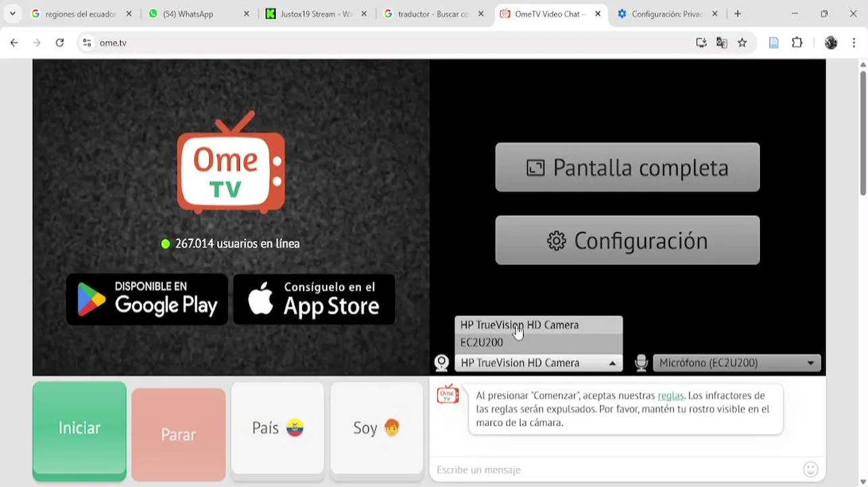This screenshot has height=487, width=868.
Task: Choose HP TrueVision HD Camera in the list
Action: click(538, 325)
